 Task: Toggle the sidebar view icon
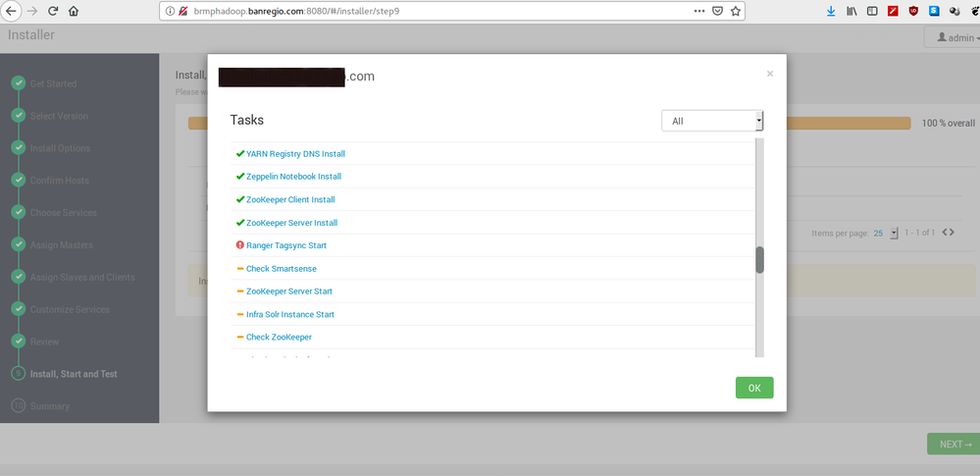[x=872, y=11]
